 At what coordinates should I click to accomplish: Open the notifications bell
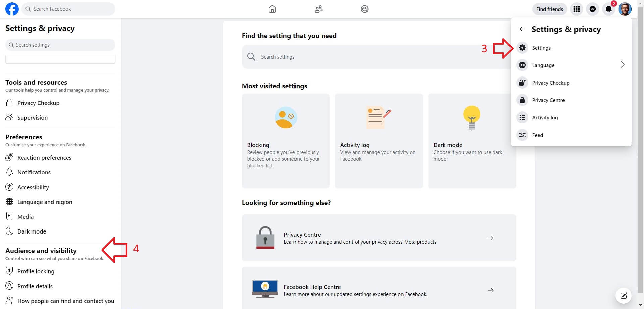pyautogui.click(x=609, y=9)
